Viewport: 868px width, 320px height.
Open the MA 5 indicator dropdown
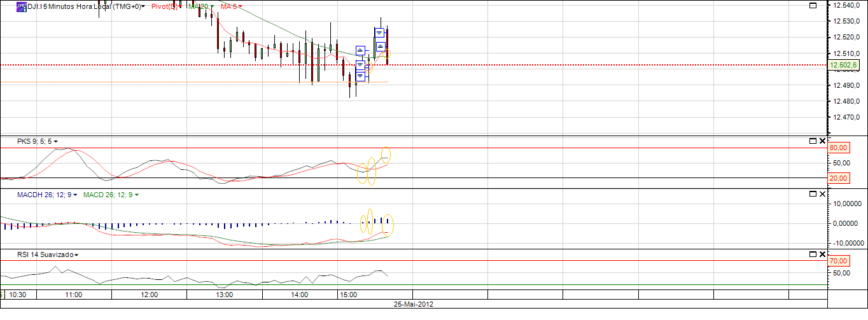tap(241, 6)
